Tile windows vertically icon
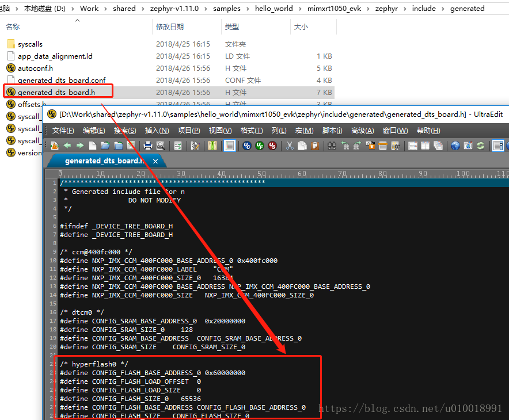The height and width of the screenshot is (420, 509). pyautogui.click(x=426, y=146)
